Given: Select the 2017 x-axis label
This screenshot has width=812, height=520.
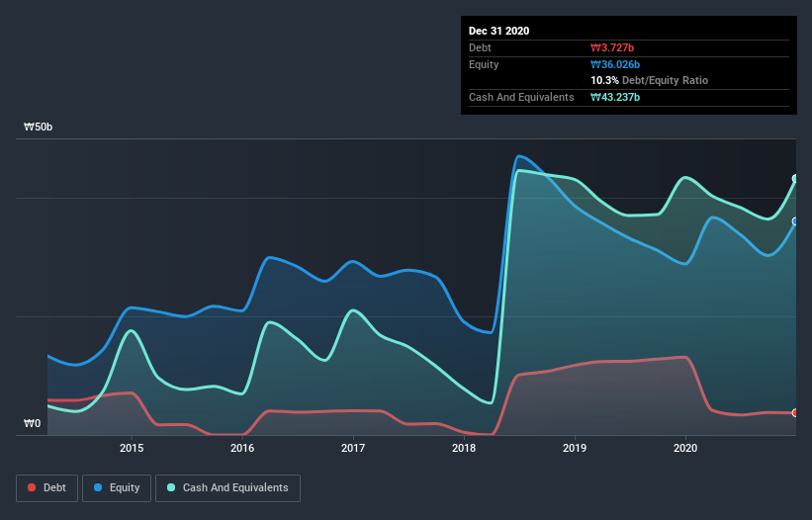Looking at the screenshot, I should tap(353, 448).
